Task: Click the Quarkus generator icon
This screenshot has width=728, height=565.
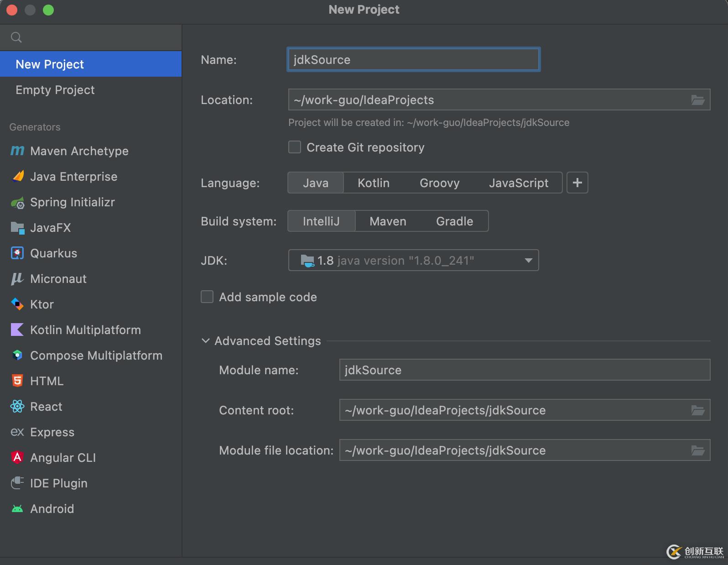Action: point(17,253)
